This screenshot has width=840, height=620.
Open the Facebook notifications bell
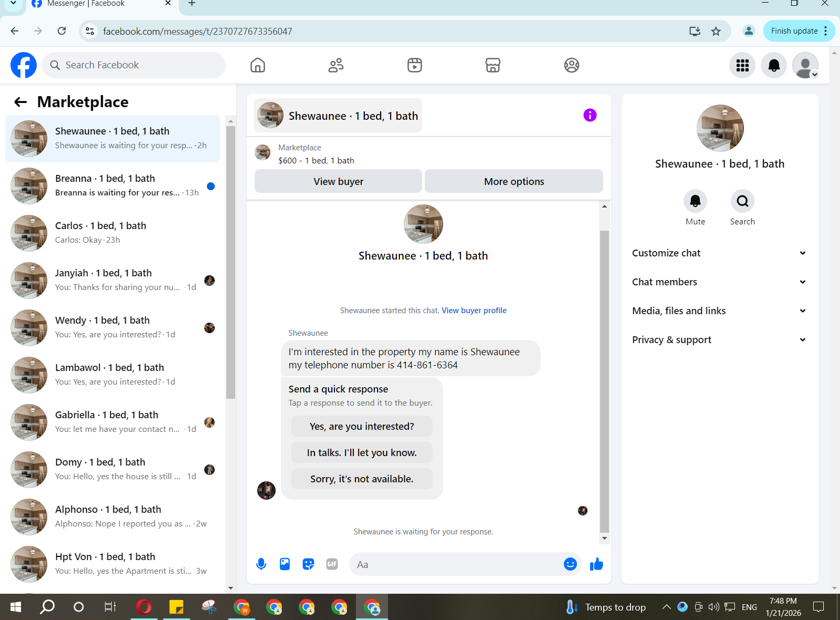pyautogui.click(x=774, y=65)
